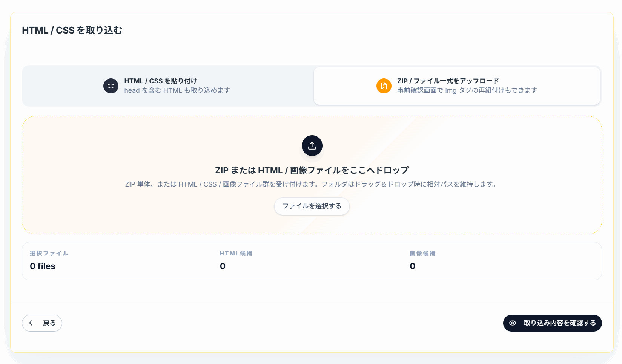Click the left arrow icon in 戻る

[32, 323]
